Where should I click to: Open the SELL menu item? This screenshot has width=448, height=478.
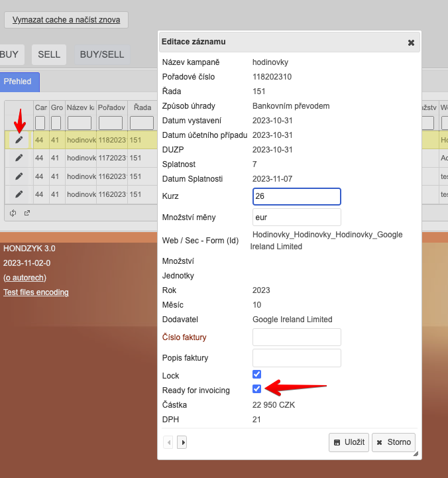coord(49,54)
